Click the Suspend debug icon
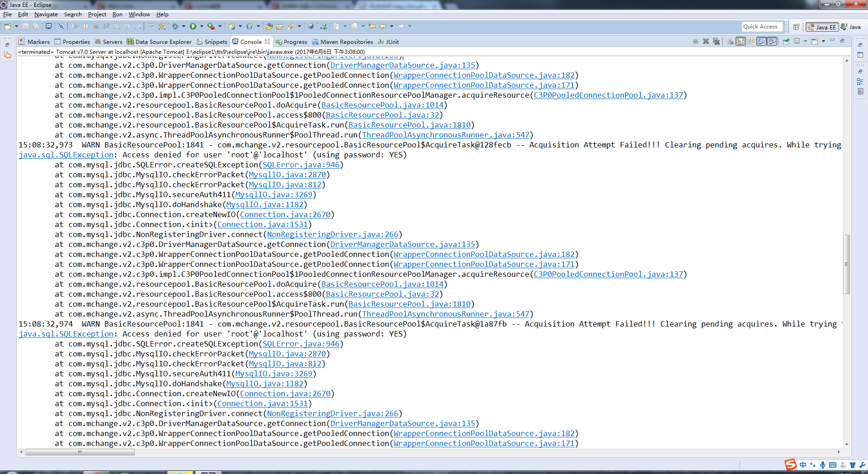 pos(85,26)
